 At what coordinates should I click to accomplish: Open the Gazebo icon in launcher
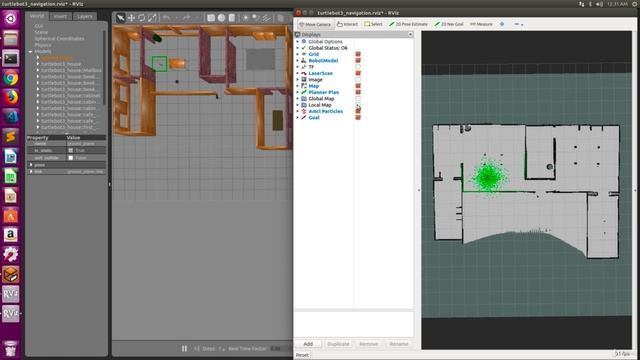(11, 275)
